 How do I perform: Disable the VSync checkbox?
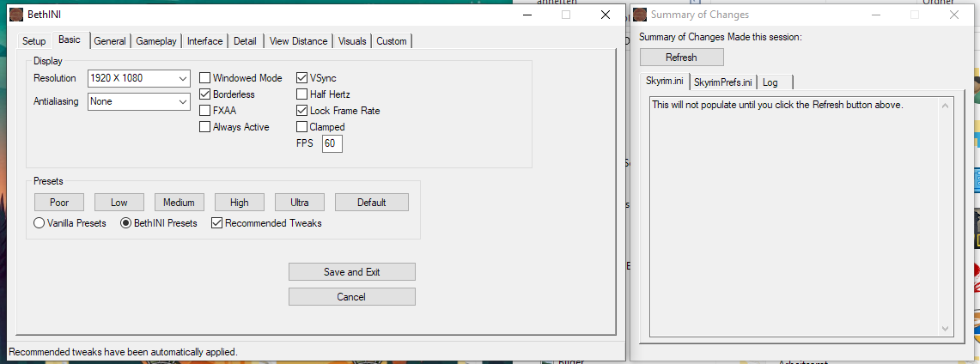[301, 78]
